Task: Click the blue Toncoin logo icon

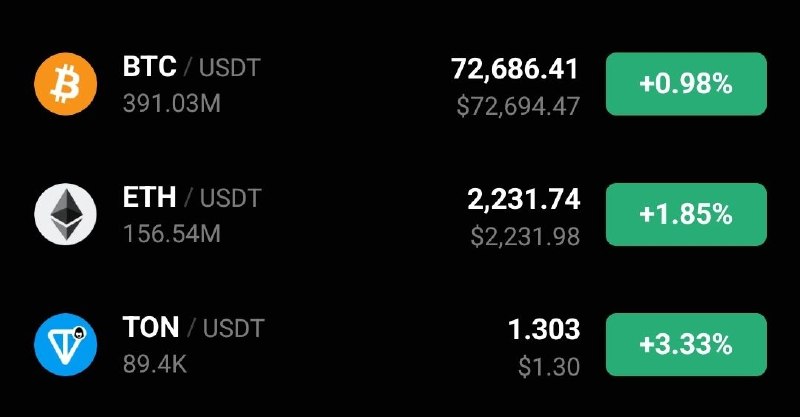Action: pyautogui.click(x=65, y=345)
